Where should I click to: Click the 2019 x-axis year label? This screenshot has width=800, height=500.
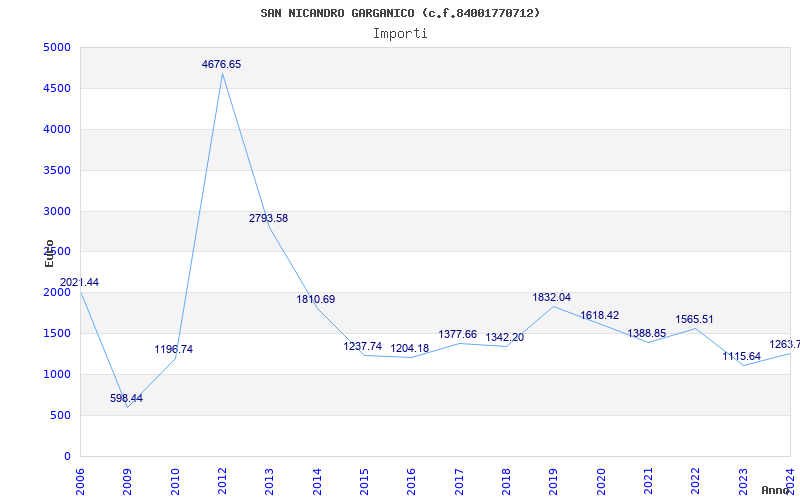click(554, 482)
